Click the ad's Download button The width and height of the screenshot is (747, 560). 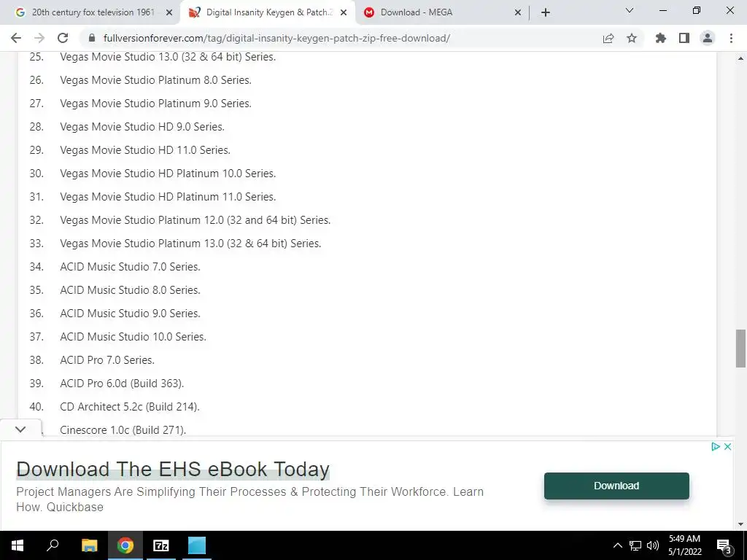click(616, 486)
